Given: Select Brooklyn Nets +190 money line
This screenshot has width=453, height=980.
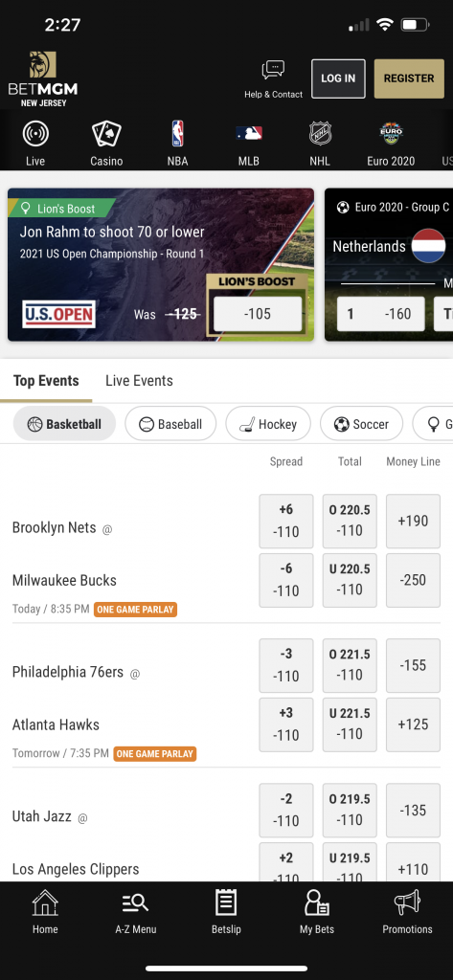Looking at the screenshot, I should [413, 522].
